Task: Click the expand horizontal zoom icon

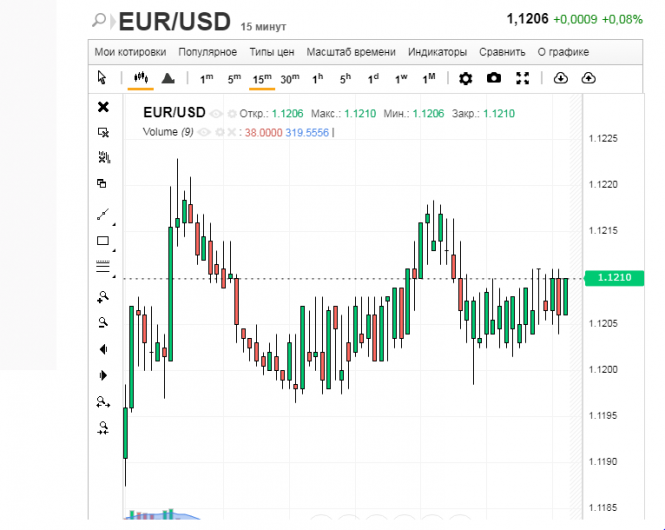Action: tap(103, 402)
